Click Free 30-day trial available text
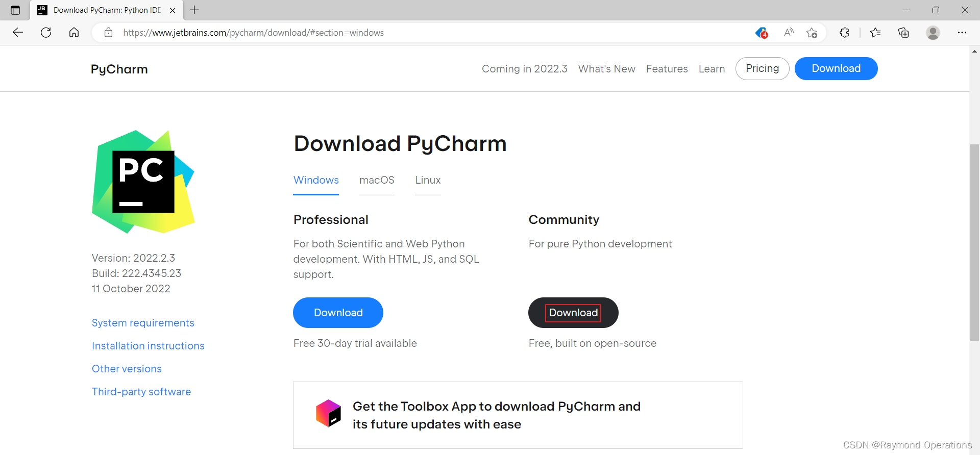Image resolution: width=980 pixels, height=455 pixels. pyautogui.click(x=355, y=343)
